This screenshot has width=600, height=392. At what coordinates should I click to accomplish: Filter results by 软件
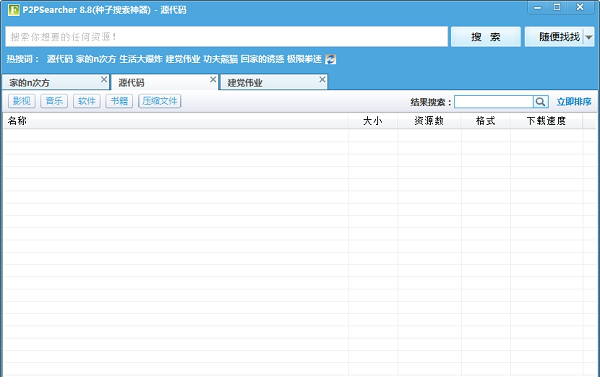click(87, 101)
